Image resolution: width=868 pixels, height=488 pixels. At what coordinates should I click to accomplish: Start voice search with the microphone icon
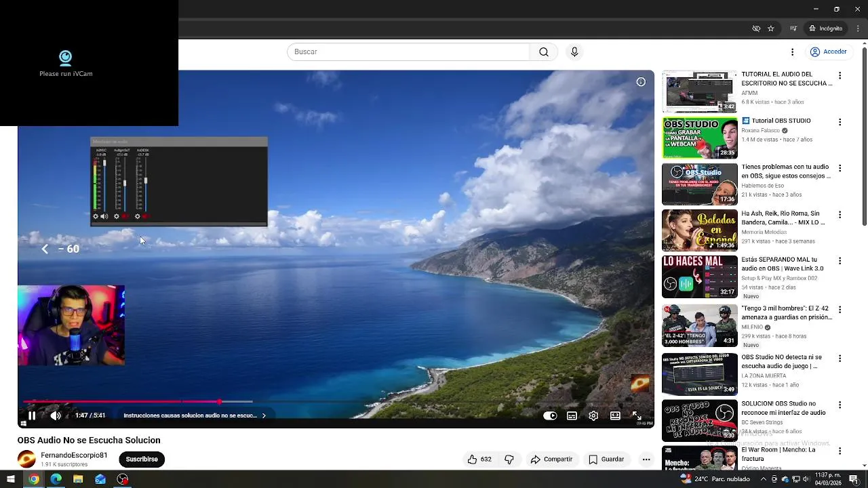pos(574,52)
